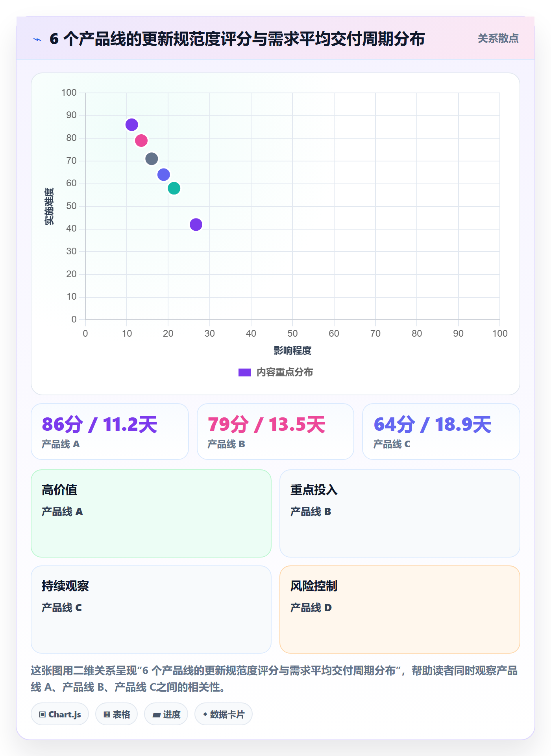Click the Chart.js tag chip
This screenshot has width=551, height=756.
tap(60, 714)
